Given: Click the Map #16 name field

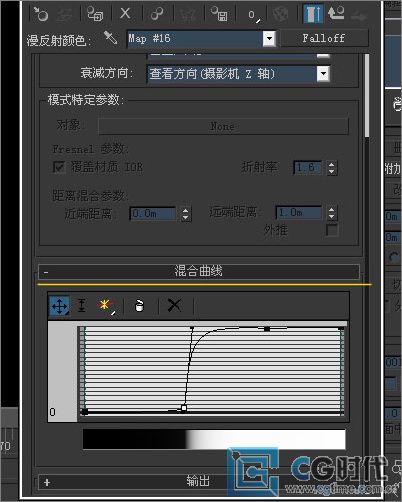Looking at the screenshot, I should pos(195,39).
